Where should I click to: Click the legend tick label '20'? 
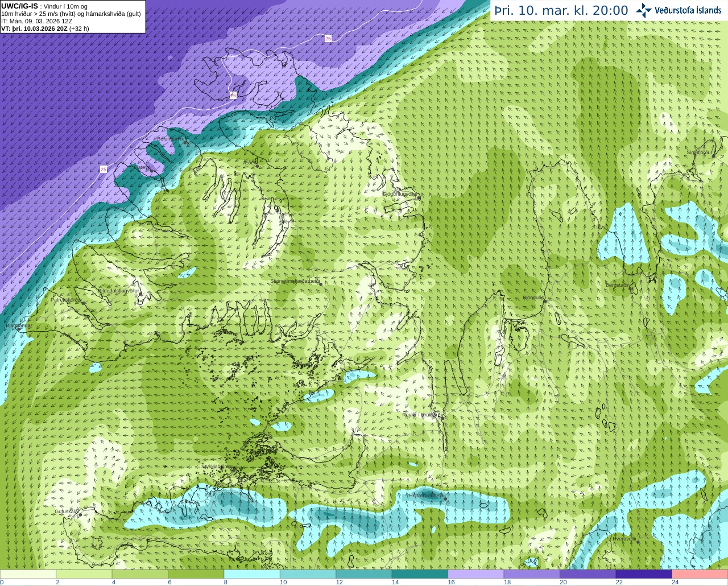pos(563,582)
